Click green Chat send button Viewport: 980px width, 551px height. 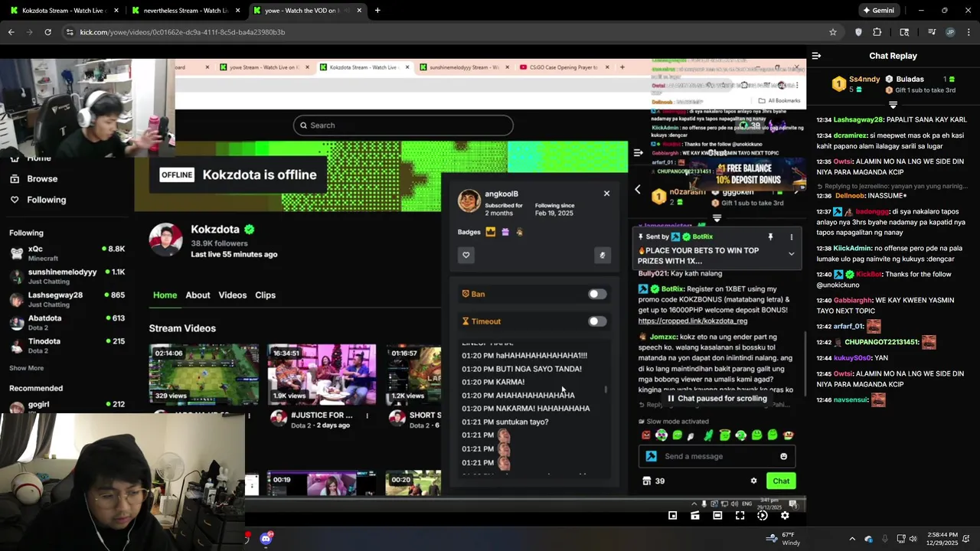781,481
